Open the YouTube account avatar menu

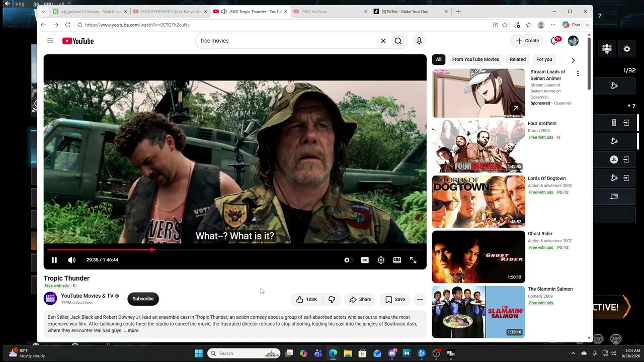point(573,41)
